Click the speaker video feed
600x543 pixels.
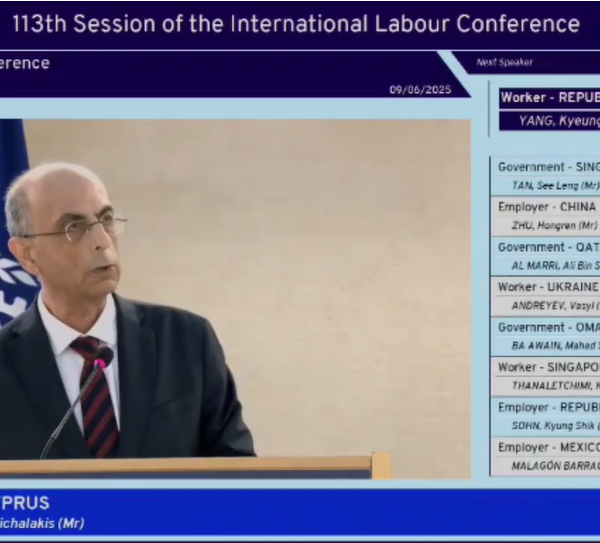tap(235, 299)
